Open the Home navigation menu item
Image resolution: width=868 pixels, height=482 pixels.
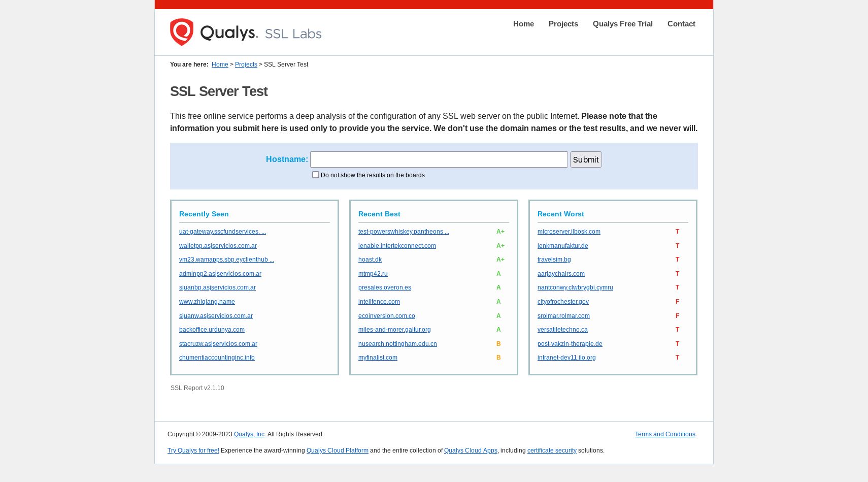[523, 24]
